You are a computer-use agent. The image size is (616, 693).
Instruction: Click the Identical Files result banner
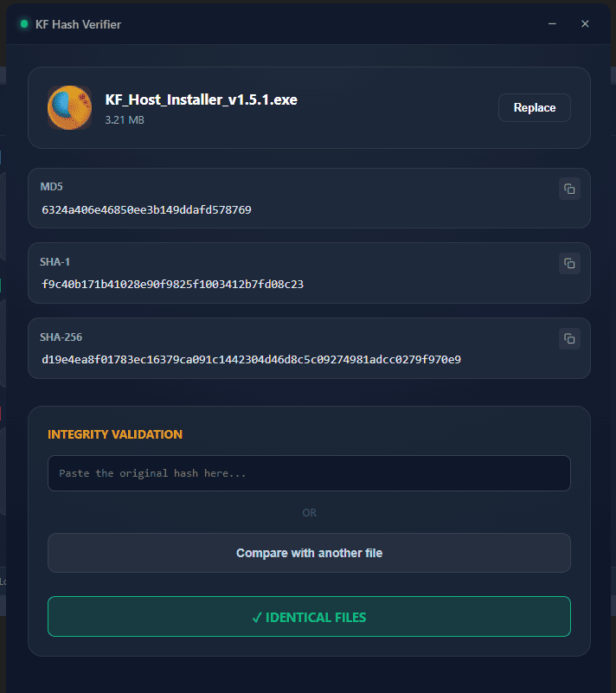[309, 617]
